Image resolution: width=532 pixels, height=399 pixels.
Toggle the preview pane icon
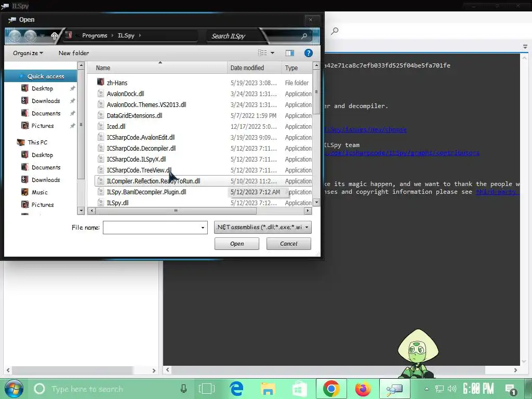tap(290, 53)
